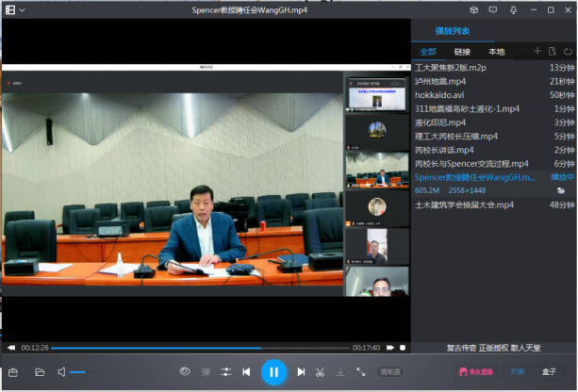Click the open file folder icon
The height and width of the screenshot is (392, 578).
(x=40, y=372)
